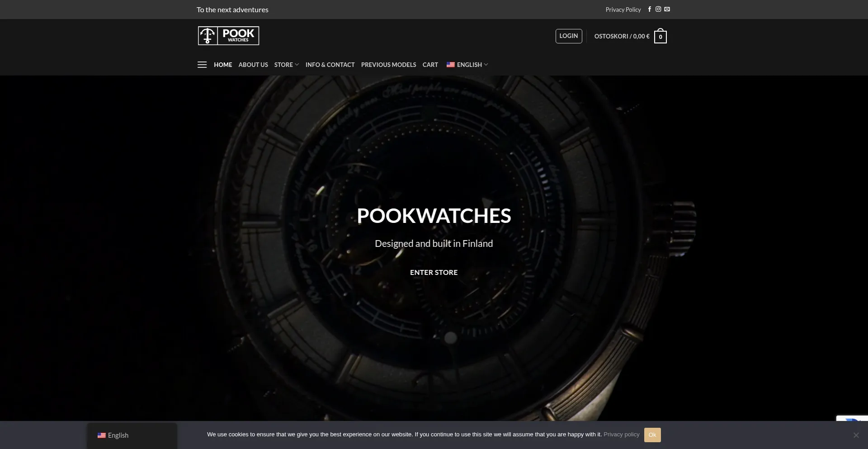Open the Facebook social icon
Screen dimensions: 868x449
coord(649,9)
